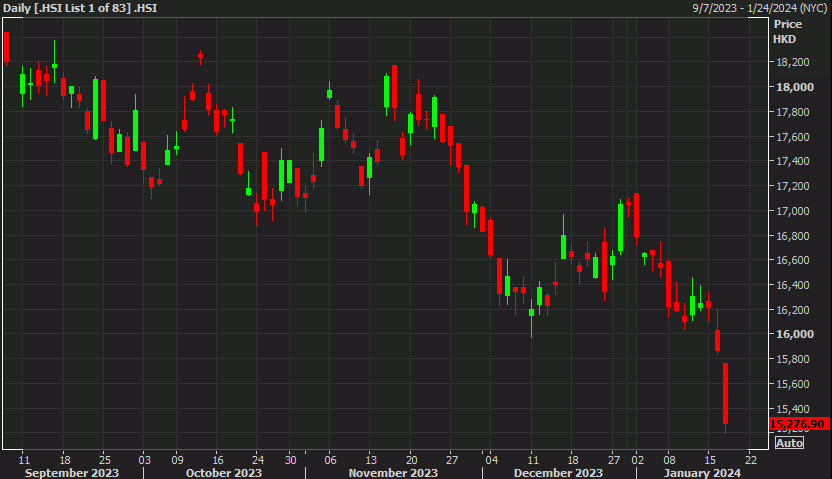Click the date tick 27 under November
832x479 pixels.
(x=452, y=460)
